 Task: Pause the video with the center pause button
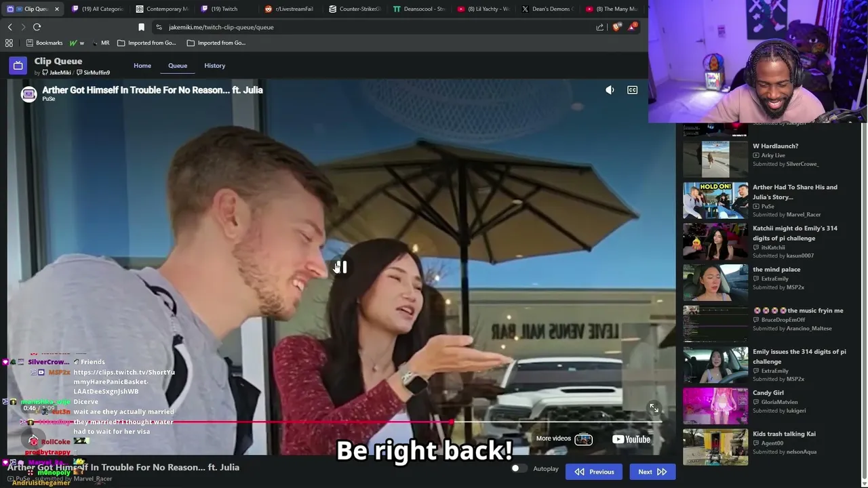click(x=340, y=267)
